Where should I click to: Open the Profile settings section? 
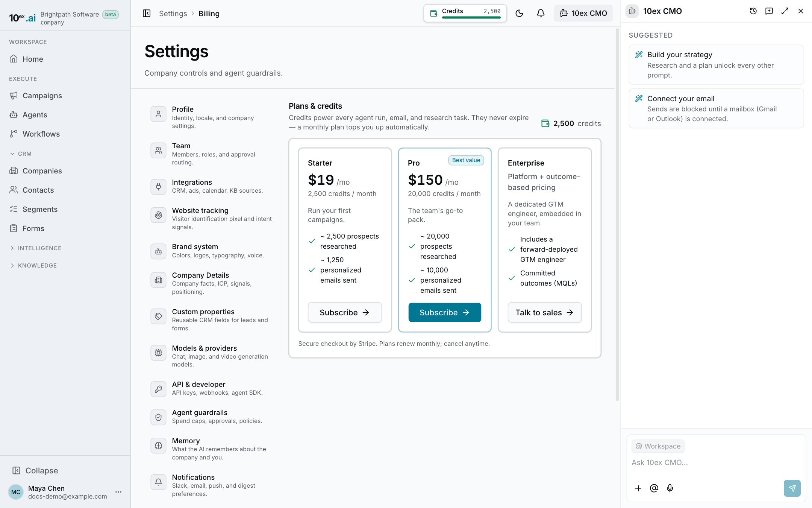[211, 117]
